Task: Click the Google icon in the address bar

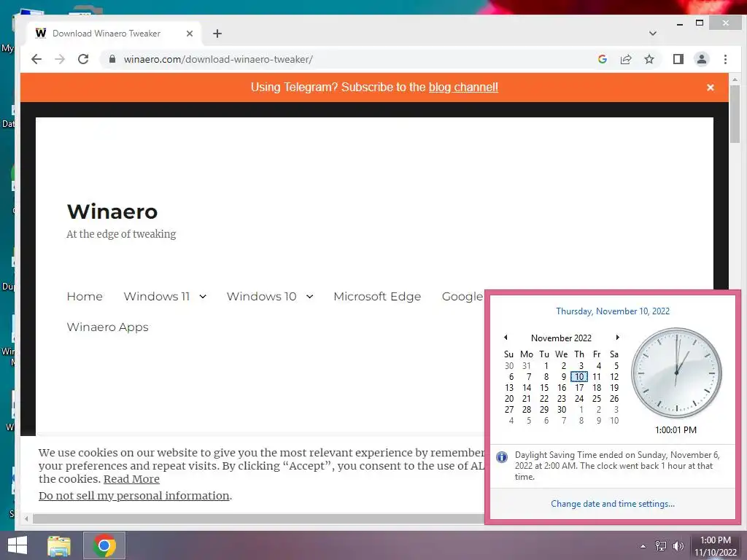Action: coord(603,59)
